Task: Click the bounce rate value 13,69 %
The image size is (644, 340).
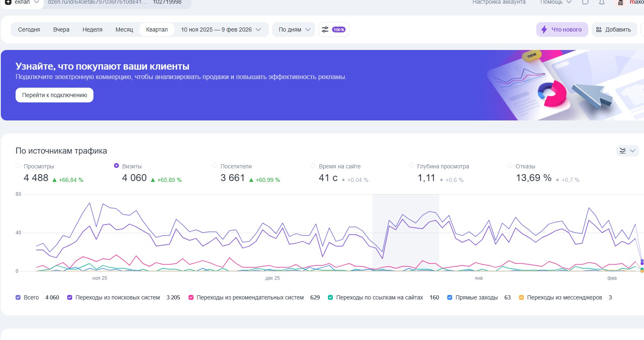Action: tap(534, 178)
